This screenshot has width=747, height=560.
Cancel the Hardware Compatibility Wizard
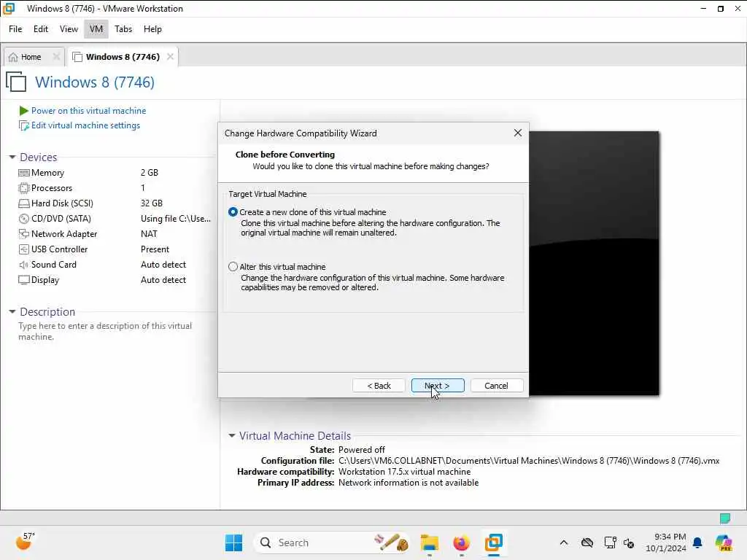pos(496,386)
